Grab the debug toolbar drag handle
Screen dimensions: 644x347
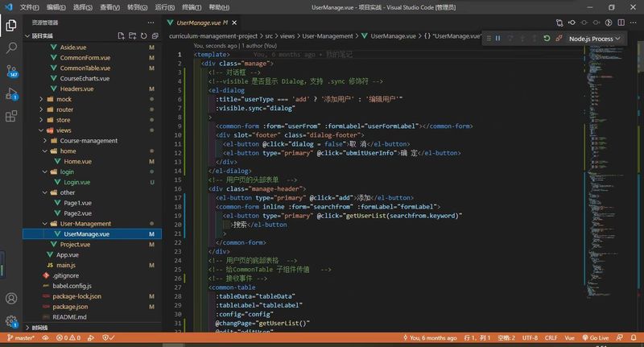489,38
